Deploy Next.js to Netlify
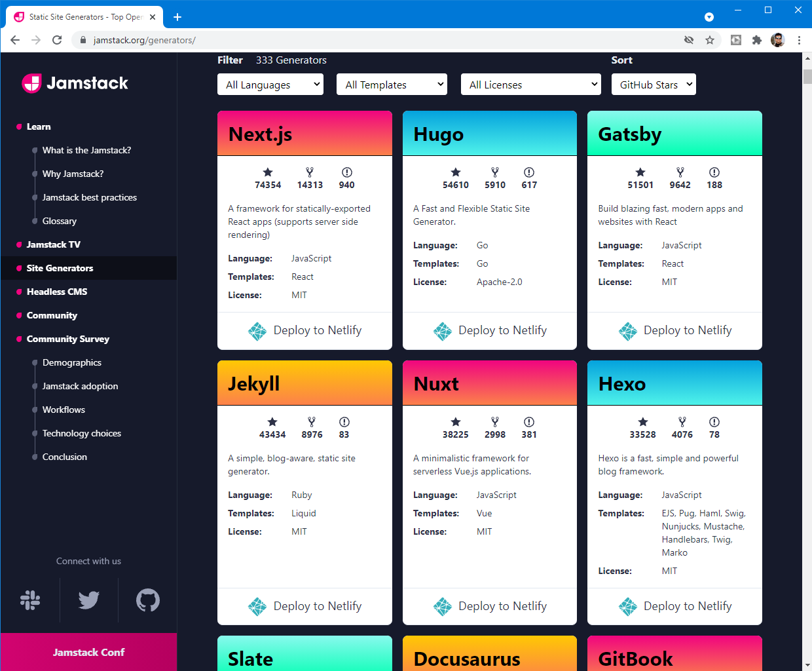The width and height of the screenshot is (812, 671). [304, 330]
